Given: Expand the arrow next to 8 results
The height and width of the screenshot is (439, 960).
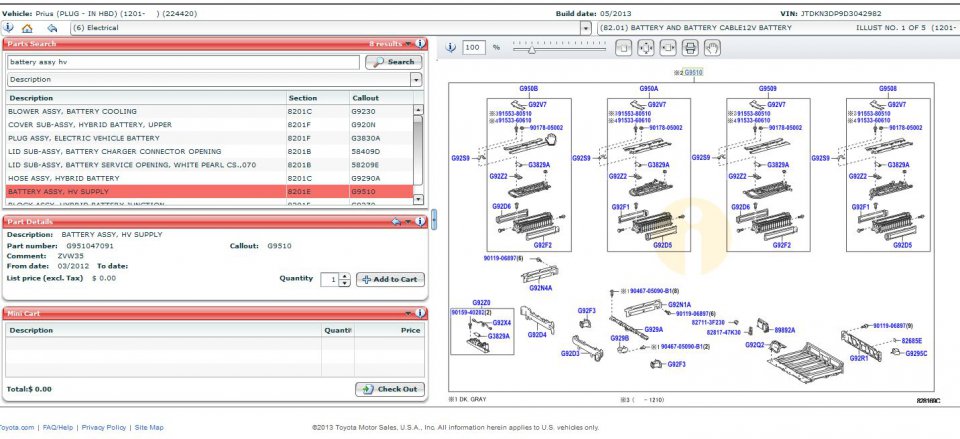Looking at the screenshot, I should pyautogui.click(x=408, y=44).
